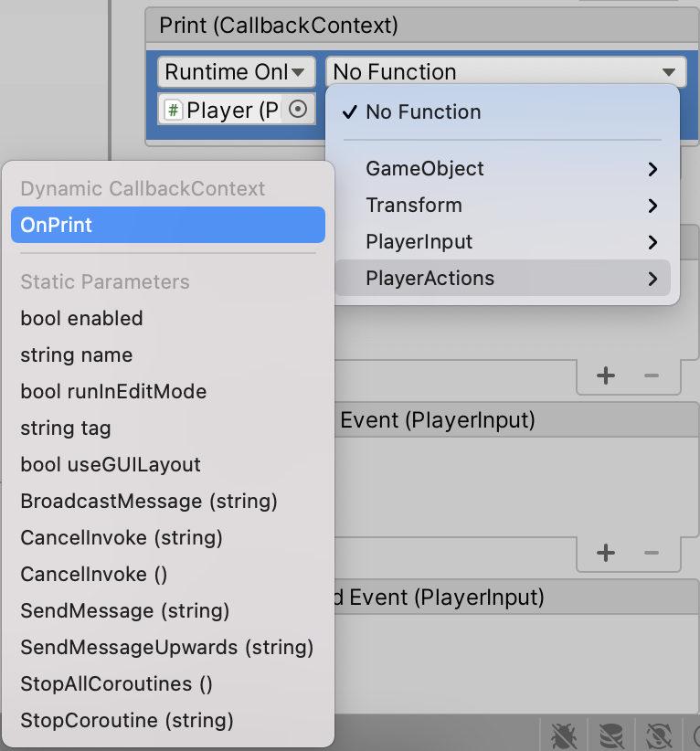700x751 pixels.
Task: Add entry with the lower plus button
Action: tap(606, 553)
